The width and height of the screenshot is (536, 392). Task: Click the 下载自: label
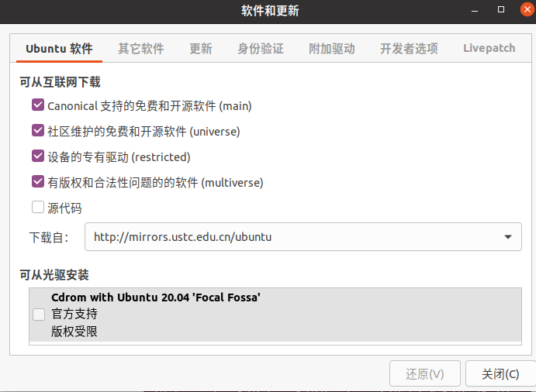click(49, 237)
